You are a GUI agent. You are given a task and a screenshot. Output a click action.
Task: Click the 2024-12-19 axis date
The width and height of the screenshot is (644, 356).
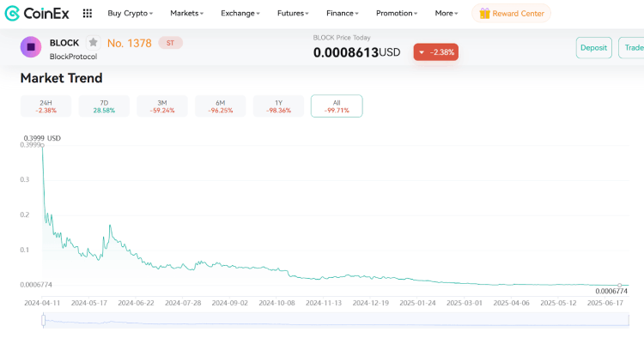pyautogui.click(x=371, y=303)
